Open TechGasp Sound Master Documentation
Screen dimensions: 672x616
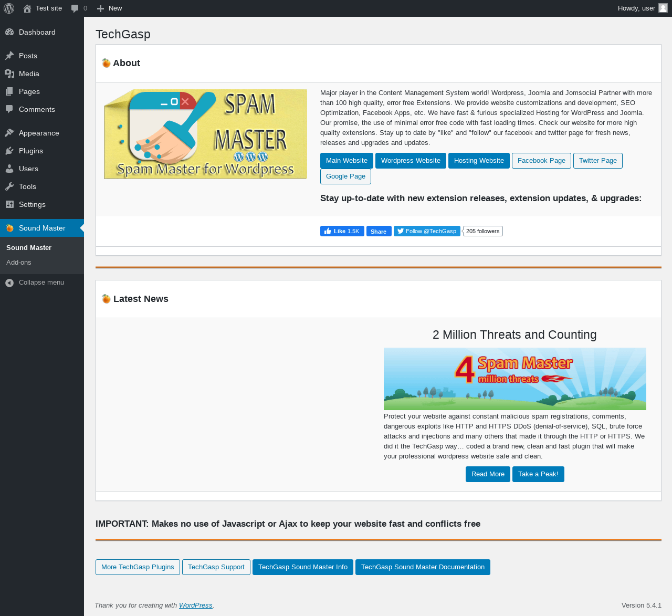click(x=423, y=567)
